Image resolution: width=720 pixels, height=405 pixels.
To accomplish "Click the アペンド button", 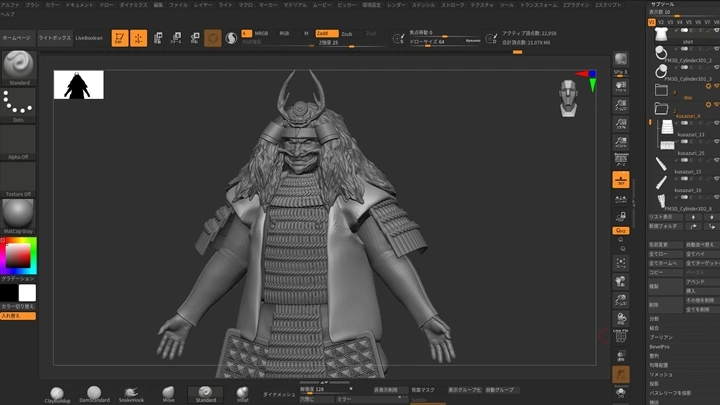I will click(x=703, y=281).
